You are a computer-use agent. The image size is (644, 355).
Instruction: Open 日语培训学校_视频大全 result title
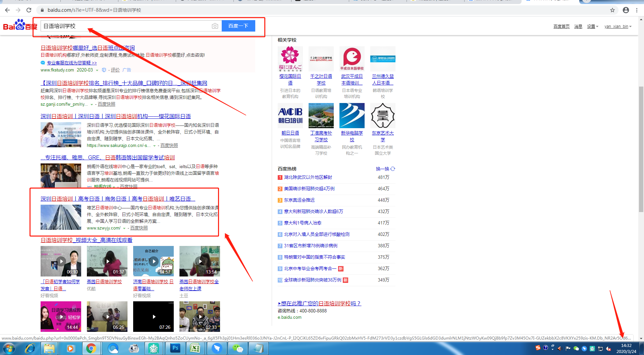pos(87,240)
